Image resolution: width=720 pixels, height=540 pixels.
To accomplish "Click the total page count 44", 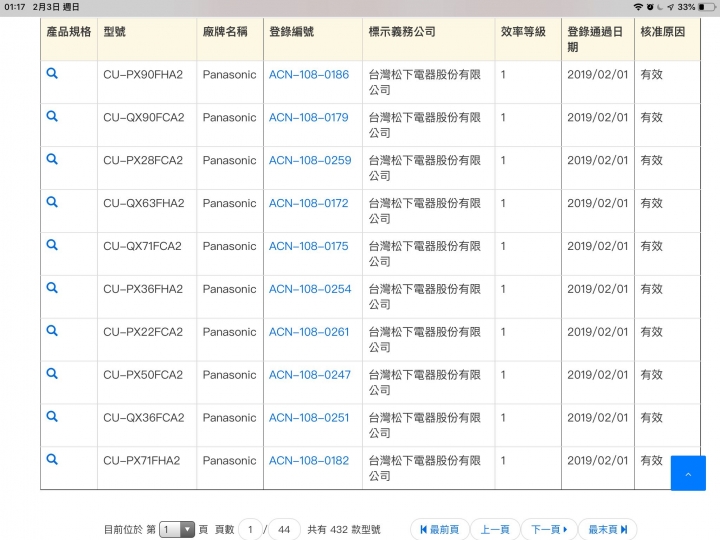I will tap(284, 529).
